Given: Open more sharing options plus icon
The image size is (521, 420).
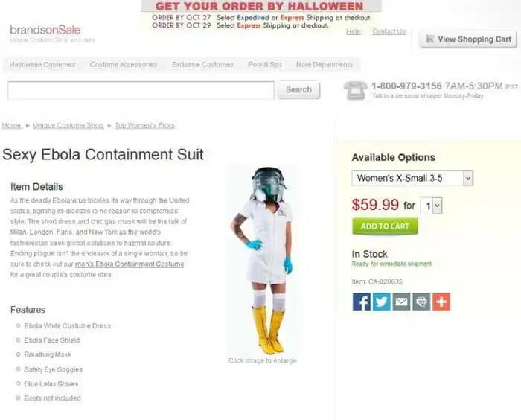Looking at the screenshot, I should [x=441, y=302].
